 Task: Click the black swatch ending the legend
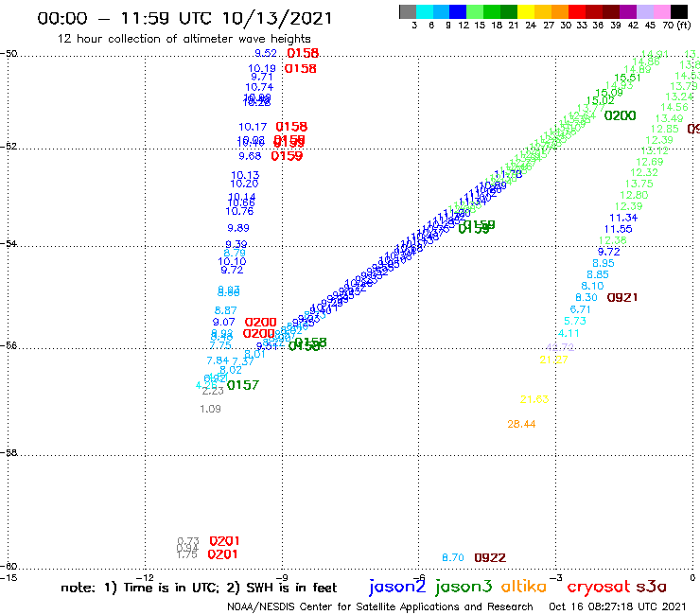point(679,11)
